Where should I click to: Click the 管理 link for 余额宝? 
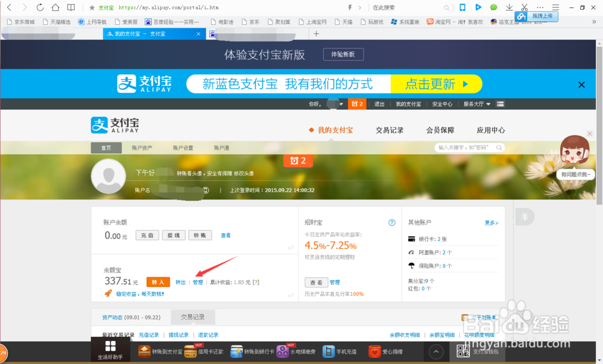198,282
